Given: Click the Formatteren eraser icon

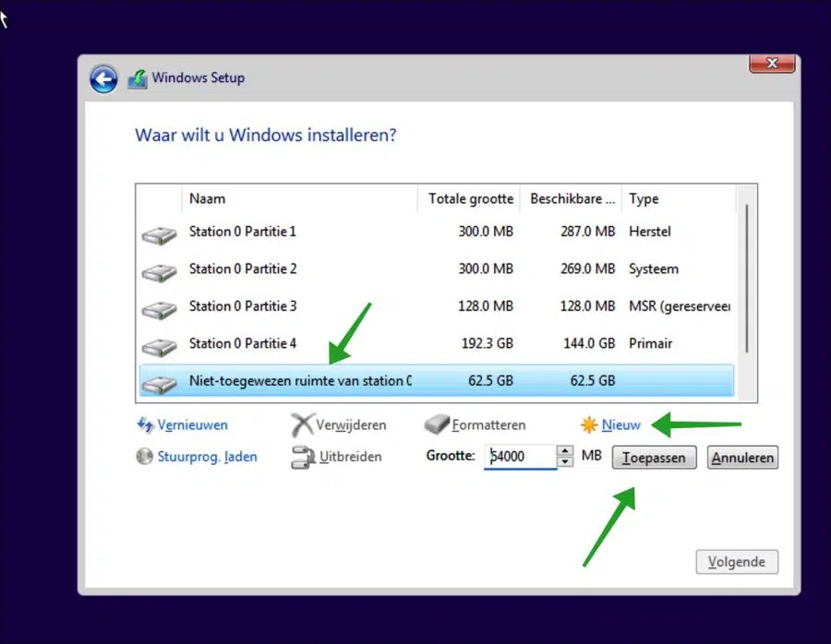Looking at the screenshot, I should 437,424.
